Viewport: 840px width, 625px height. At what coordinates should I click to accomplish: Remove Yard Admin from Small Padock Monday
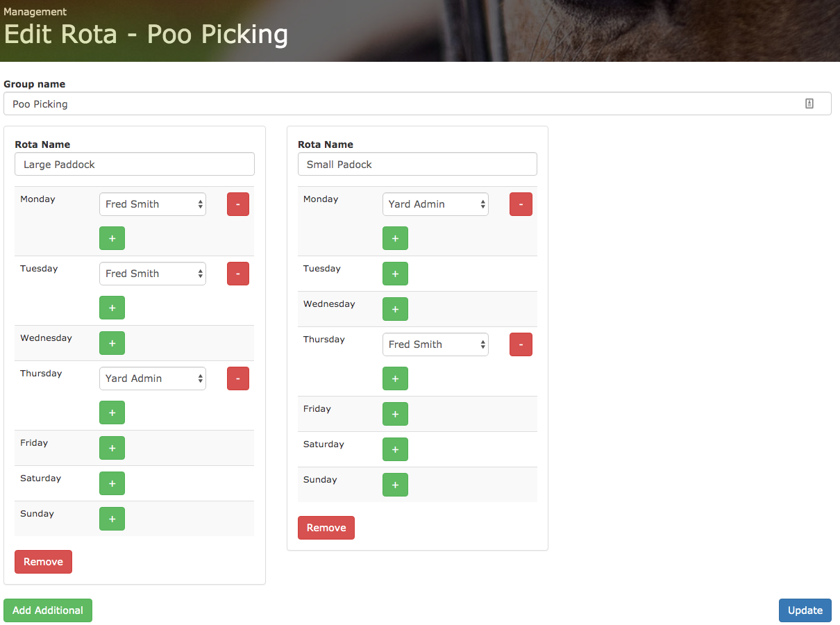click(521, 204)
